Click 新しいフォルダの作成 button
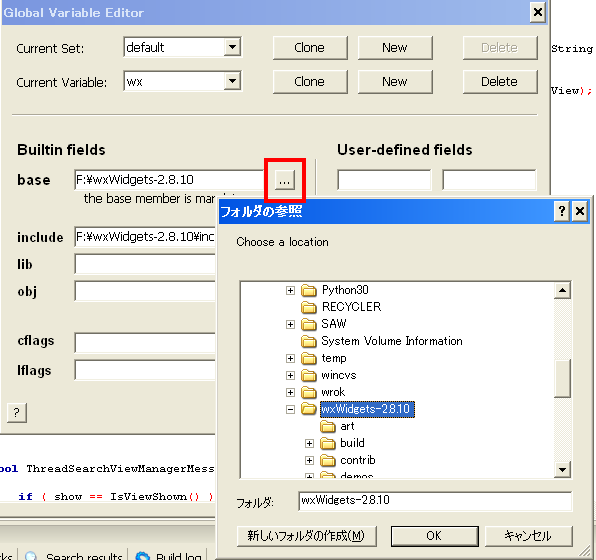Viewport: 596px width, 560px height. pyautogui.click(x=307, y=536)
